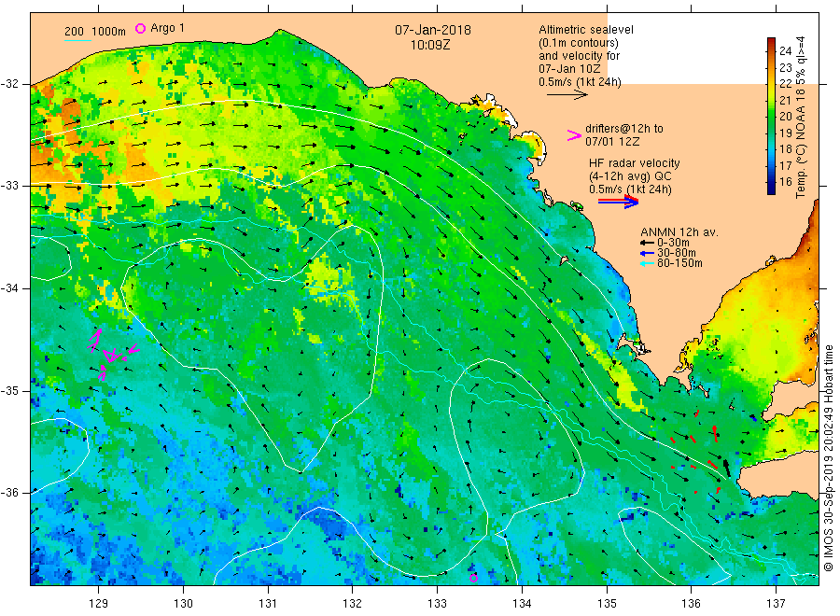Click the latitude label -36
The width and height of the screenshot is (840, 616).
[x=10, y=492]
